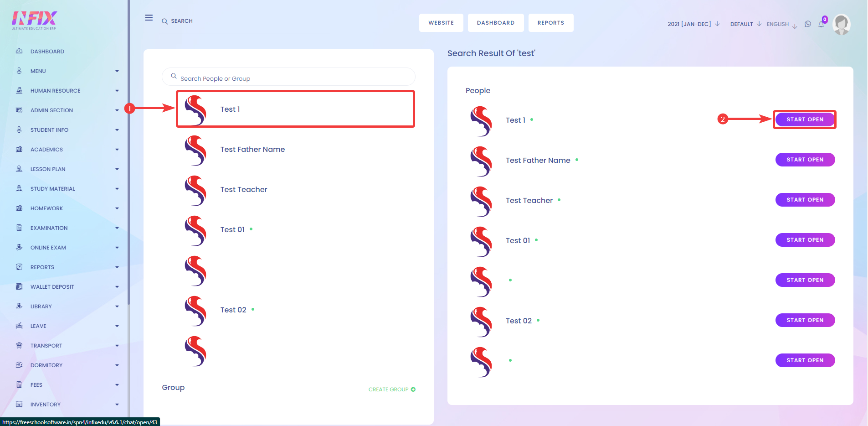Open Test 1's avatar in the chat list

(x=195, y=109)
